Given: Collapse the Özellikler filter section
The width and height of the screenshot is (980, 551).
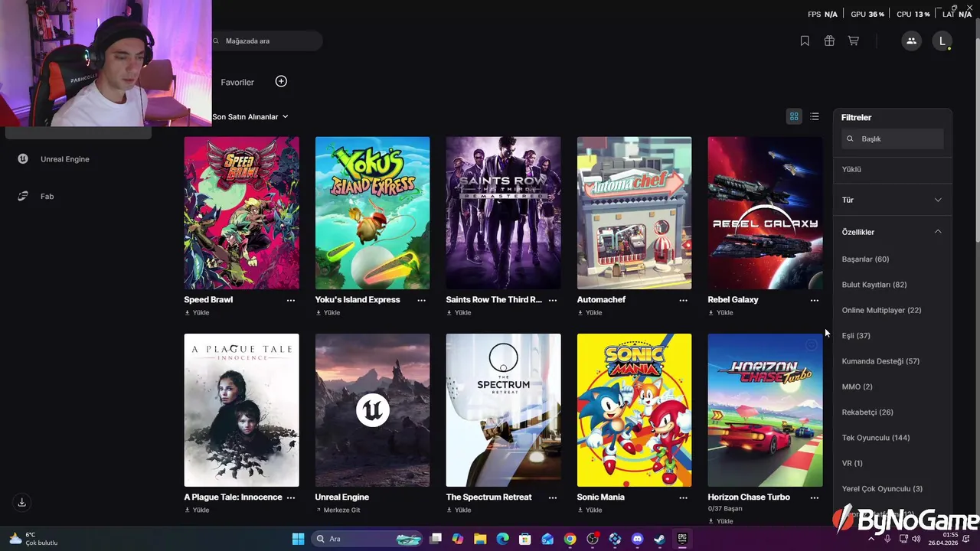Looking at the screenshot, I should point(893,232).
